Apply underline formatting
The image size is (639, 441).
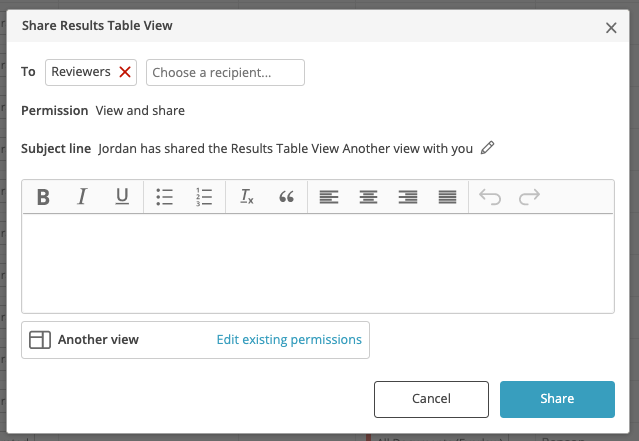tap(122, 197)
